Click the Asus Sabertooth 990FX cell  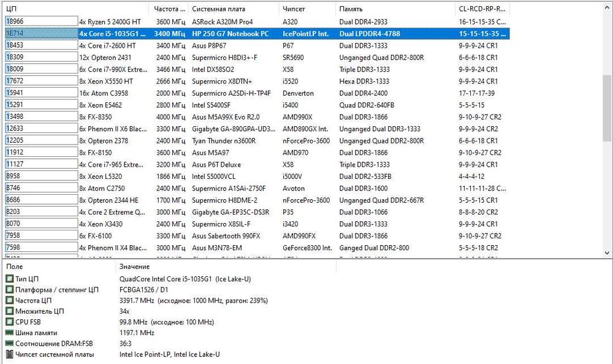tap(226, 236)
